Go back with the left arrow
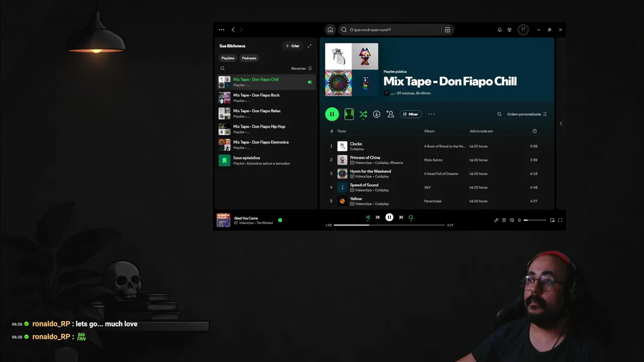The width and height of the screenshot is (644, 362). click(233, 30)
